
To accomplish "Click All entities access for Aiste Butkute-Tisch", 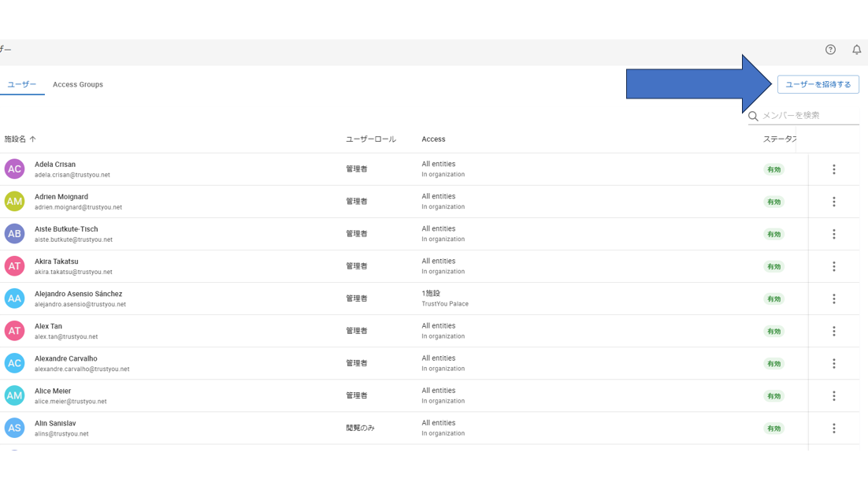I will pyautogui.click(x=439, y=228).
